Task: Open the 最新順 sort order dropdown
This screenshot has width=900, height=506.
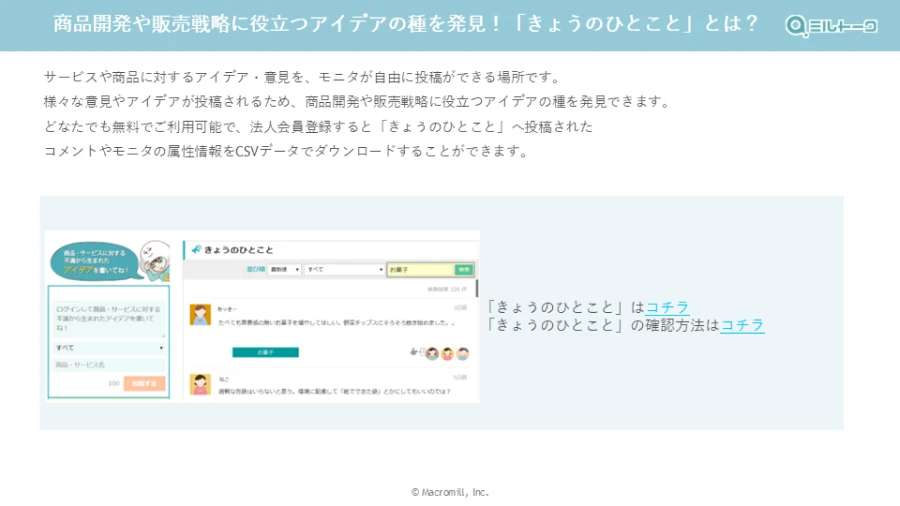Action: (285, 270)
